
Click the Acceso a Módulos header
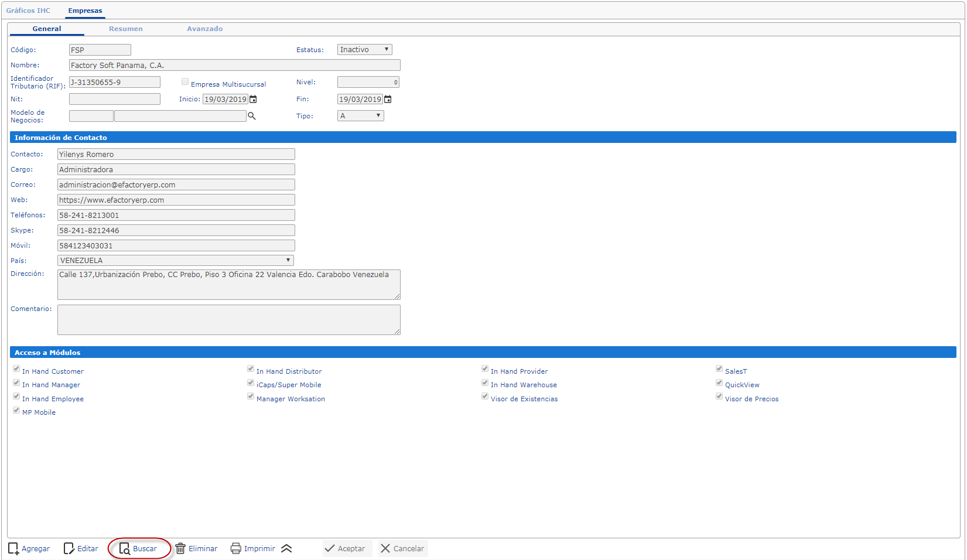[x=483, y=352]
